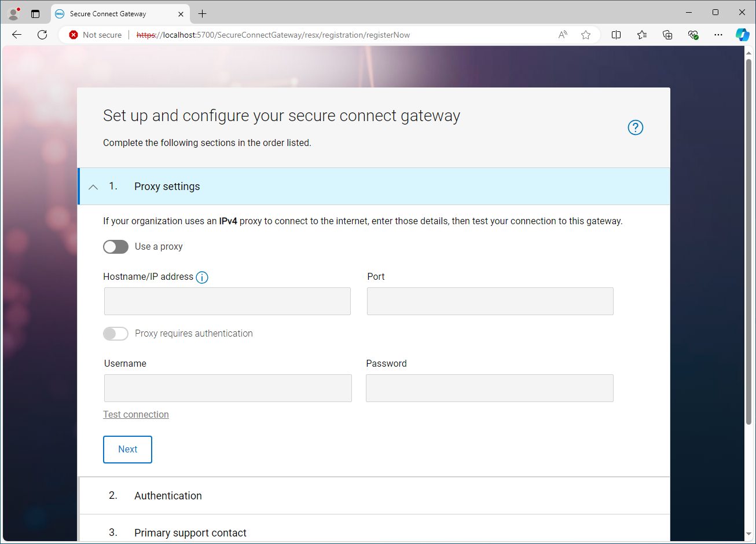Open browser Collections
Screen dimensions: 756x544
[x=667, y=35]
